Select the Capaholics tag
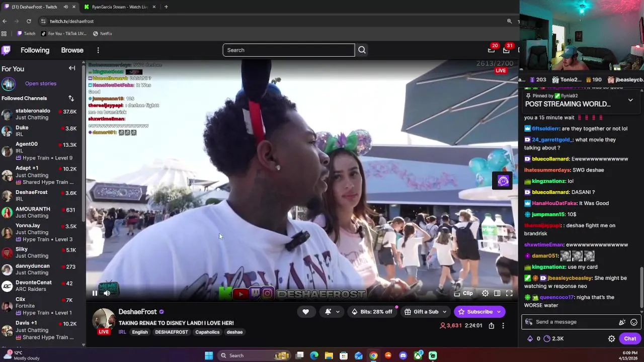The image size is (644, 362). click(x=207, y=332)
